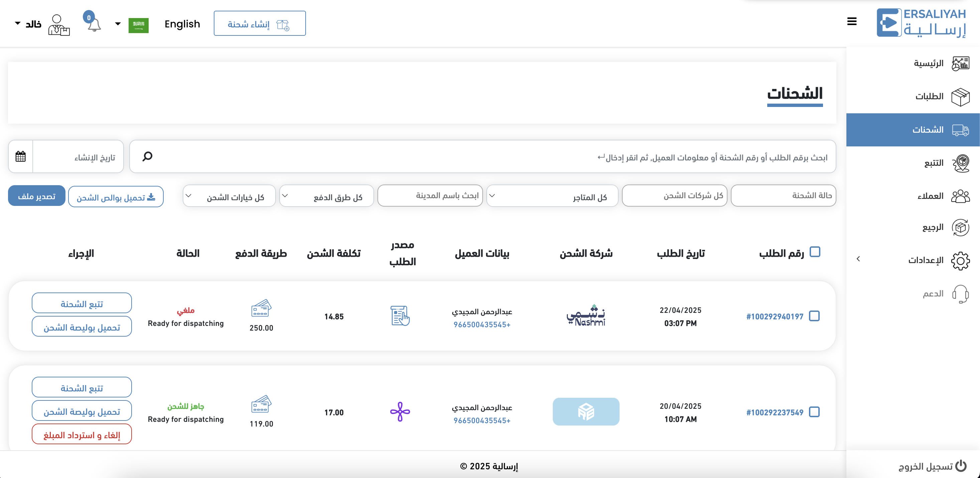Open the كل المتاجر stores dropdown
Screen dimensions: 980x478
[552, 196]
